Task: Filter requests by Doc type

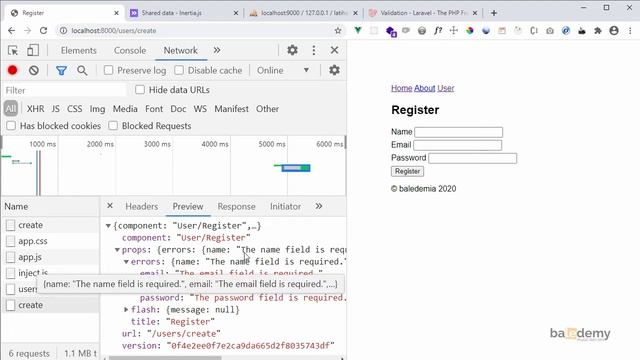Action: tap(178, 109)
